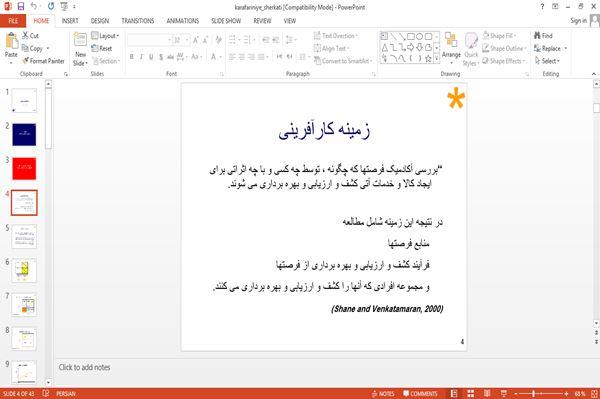Click the Slide 4 of 43 indicator
This screenshot has height=399, width=600.
click(x=18, y=393)
